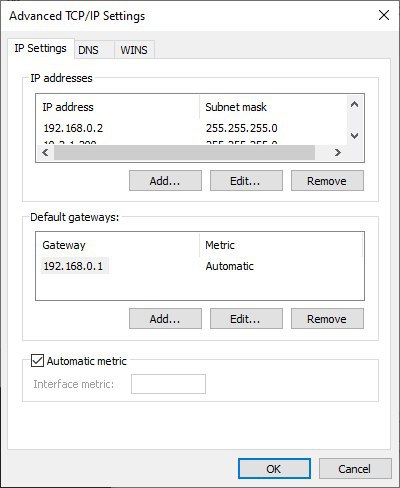Screen dimensions: 400x488
Task: Remove the selected IP address
Action: 327,181
